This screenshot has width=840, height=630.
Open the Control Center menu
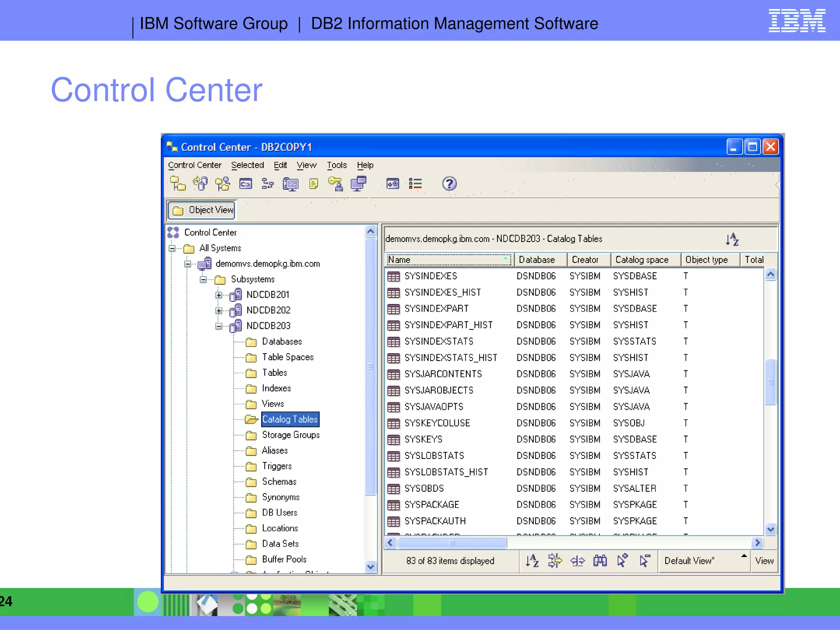(194, 165)
